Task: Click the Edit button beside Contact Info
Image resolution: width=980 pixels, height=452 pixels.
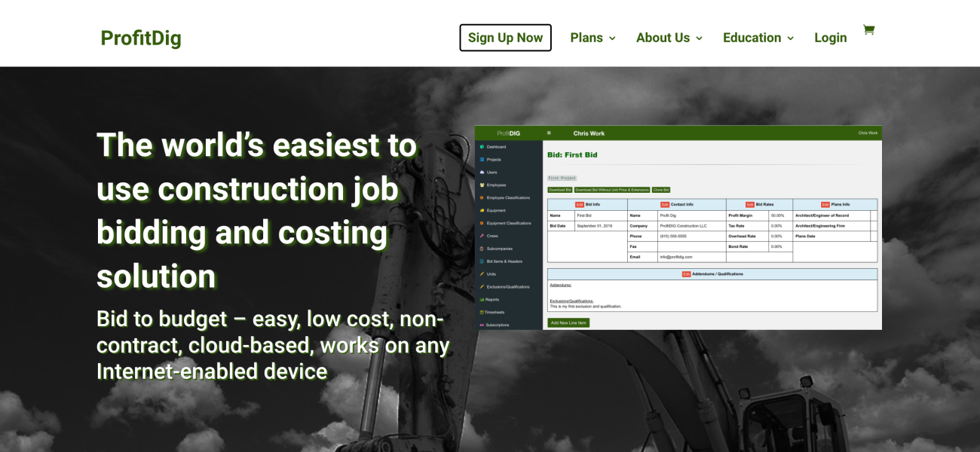Action: pos(665,204)
